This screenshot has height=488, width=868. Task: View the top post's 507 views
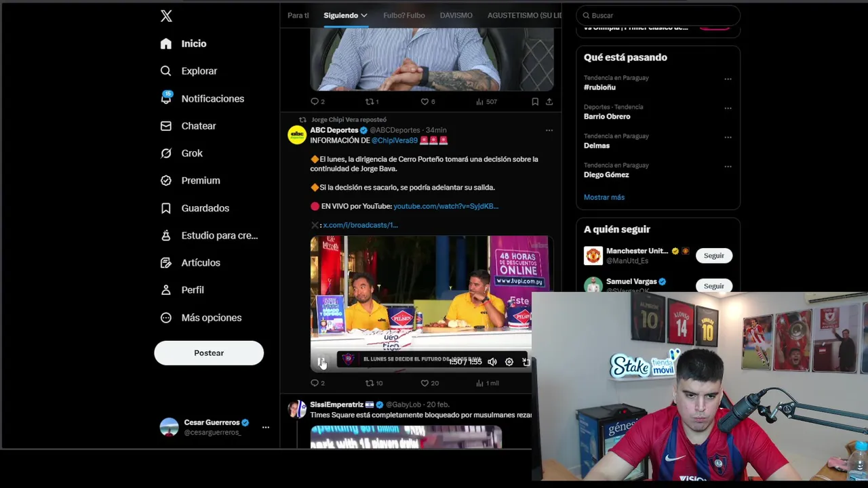click(x=486, y=102)
